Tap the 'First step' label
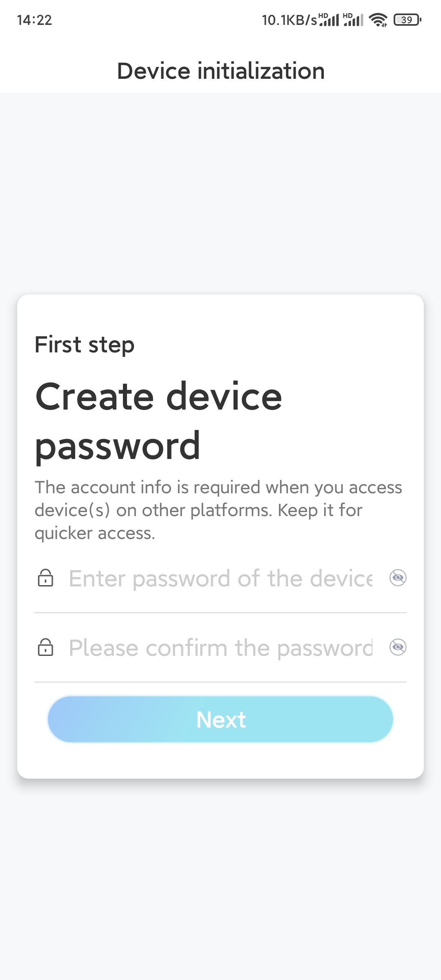 (85, 345)
